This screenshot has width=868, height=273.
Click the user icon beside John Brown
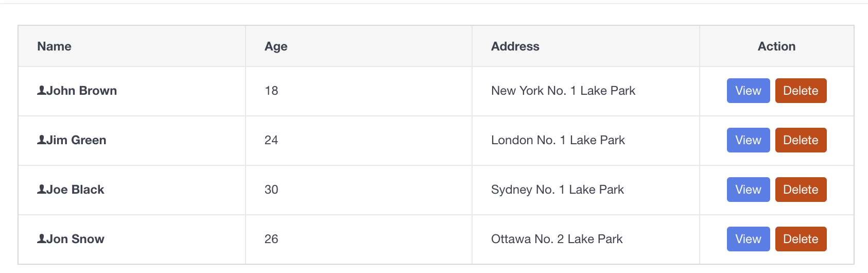point(42,91)
